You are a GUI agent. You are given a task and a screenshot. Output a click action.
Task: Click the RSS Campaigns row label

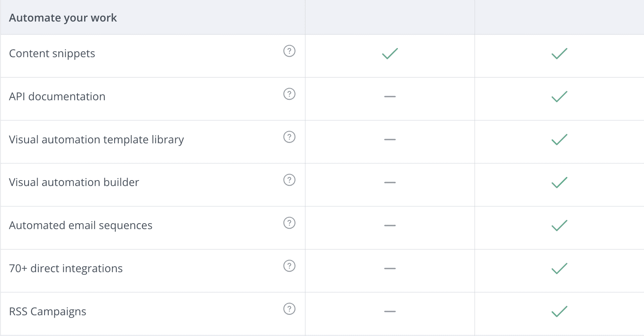47,311
